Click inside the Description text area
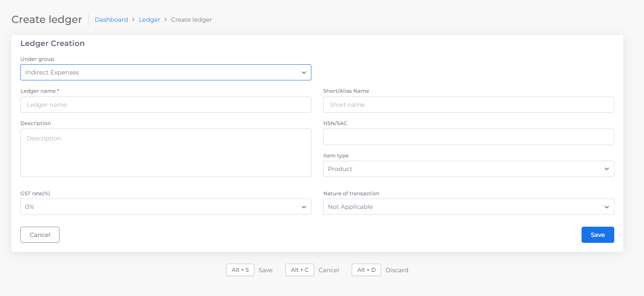The image size is (644, 296). tap(166, 153)
